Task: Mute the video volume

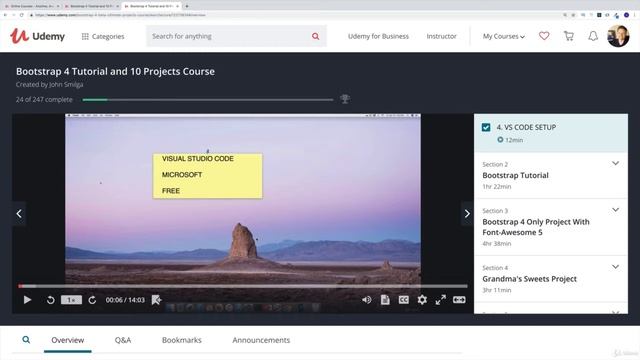Action: click(x=366, y=300)
